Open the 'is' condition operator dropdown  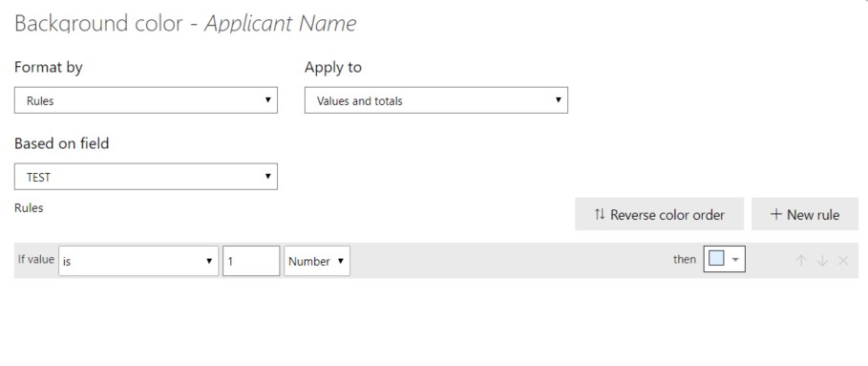[x=138, y=261]
